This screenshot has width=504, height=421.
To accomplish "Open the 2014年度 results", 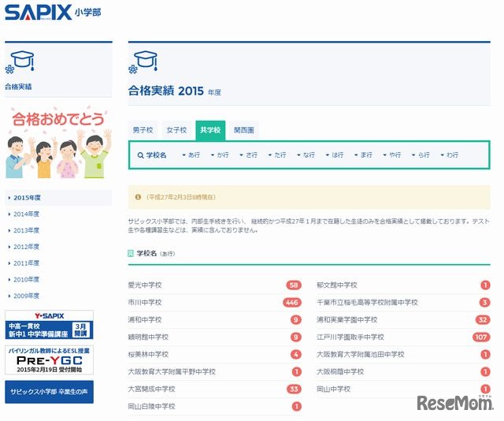I will click(x=26, y=214).
